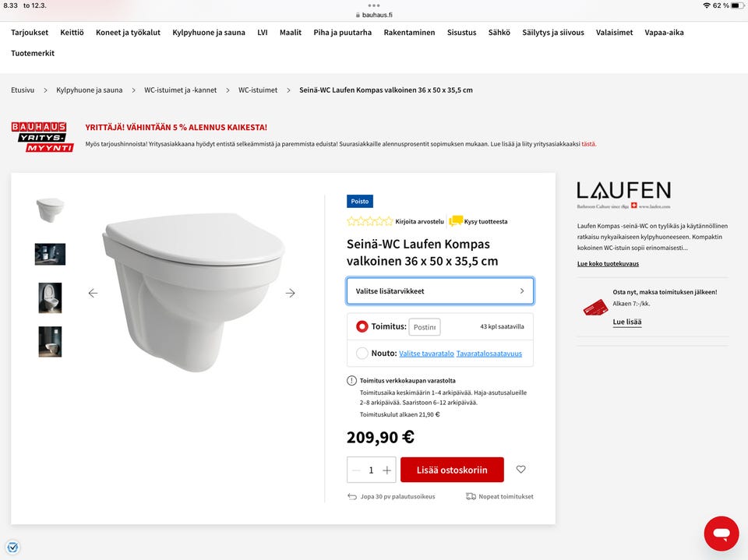Viewport: 748px width, 560px height.
Task: Click Lue koko tuotekuvaus link
Action: 608,264
